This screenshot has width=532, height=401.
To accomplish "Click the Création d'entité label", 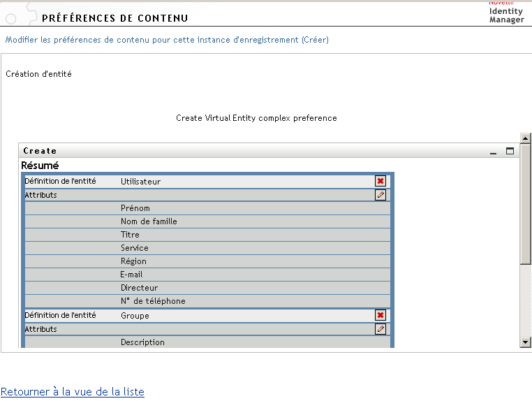I will (38, 74).
